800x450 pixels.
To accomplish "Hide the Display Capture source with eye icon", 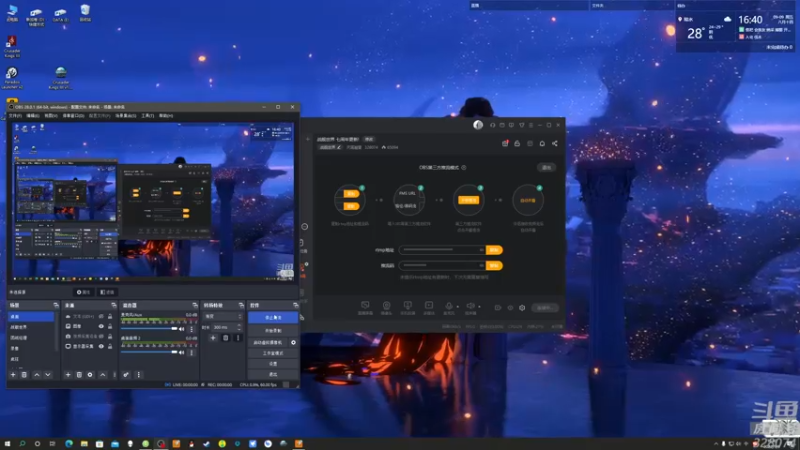I will pyautogui.click(x=101, y=346).
